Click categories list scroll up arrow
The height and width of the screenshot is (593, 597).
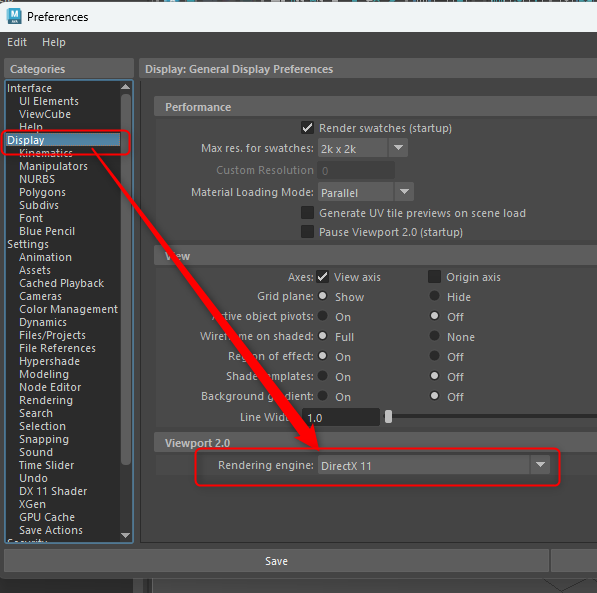click(x=125, y=87)
